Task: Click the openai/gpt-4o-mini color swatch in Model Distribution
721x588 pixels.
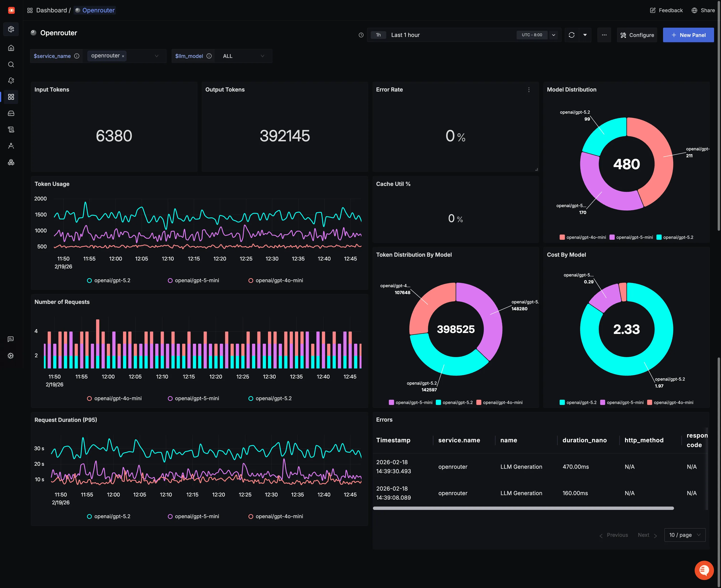Action: 562,237
